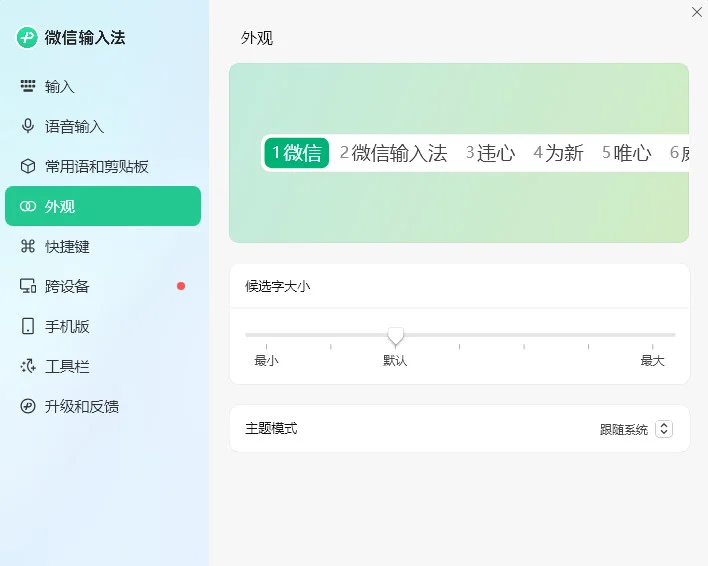Click candidate 3违心 in preview

pos(490,153)
